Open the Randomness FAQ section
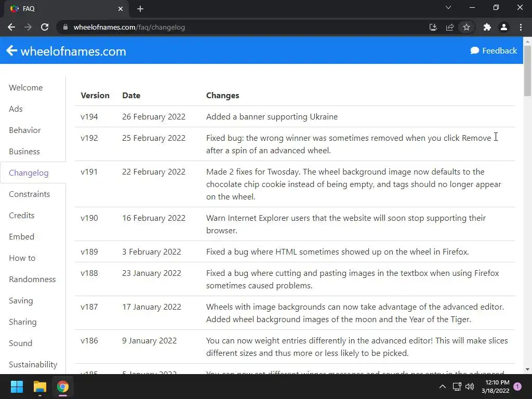 tap(32, 280)
